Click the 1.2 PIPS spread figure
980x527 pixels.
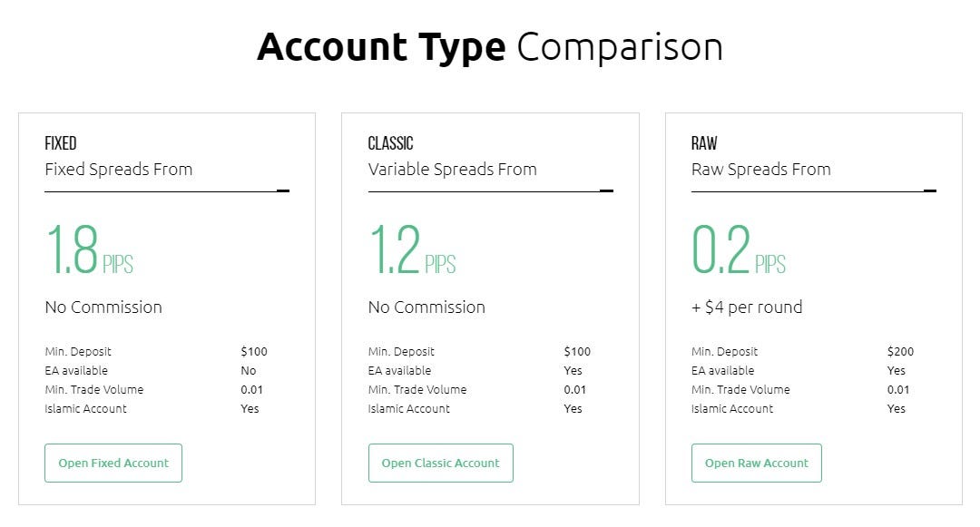[413, 249]
